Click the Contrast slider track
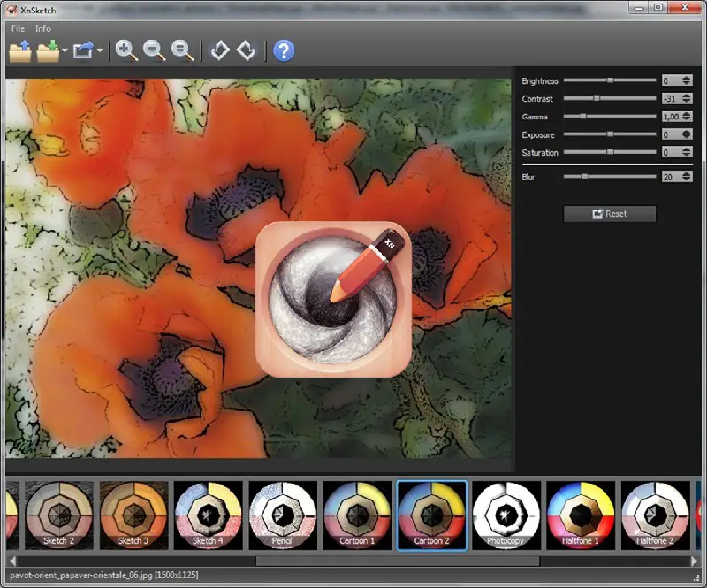 [610, 98]
